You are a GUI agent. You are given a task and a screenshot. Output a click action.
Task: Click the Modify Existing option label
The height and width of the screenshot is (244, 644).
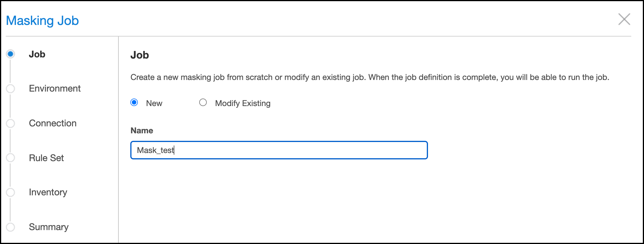tap(243, 103)
